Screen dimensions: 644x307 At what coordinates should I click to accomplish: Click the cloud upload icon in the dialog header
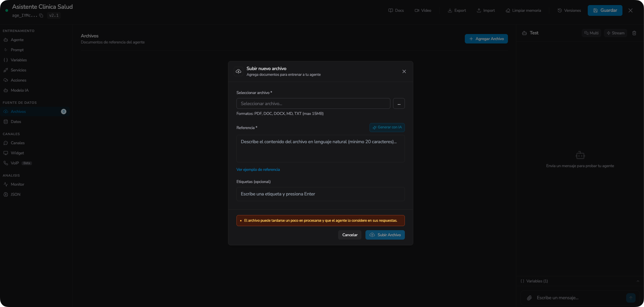(238, 71)
